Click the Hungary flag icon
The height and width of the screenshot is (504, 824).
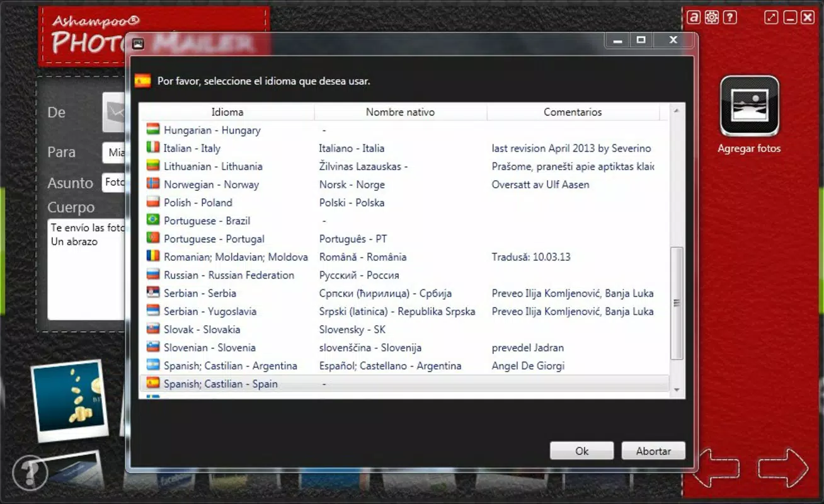(x=153, y=130)
